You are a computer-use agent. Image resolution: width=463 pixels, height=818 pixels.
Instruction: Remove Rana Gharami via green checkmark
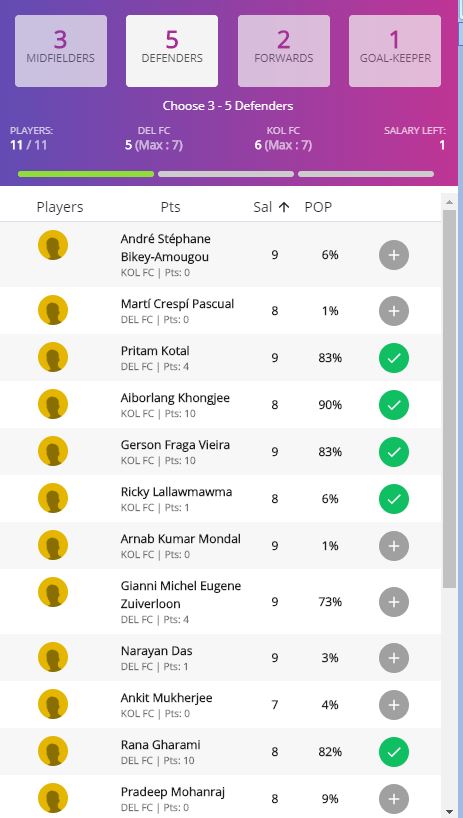(394, 752)
